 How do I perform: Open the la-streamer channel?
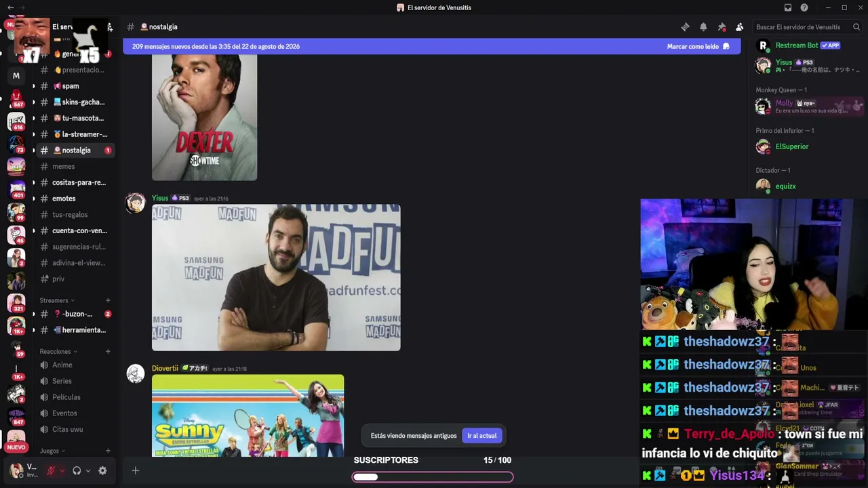click(x=75, y=134)
